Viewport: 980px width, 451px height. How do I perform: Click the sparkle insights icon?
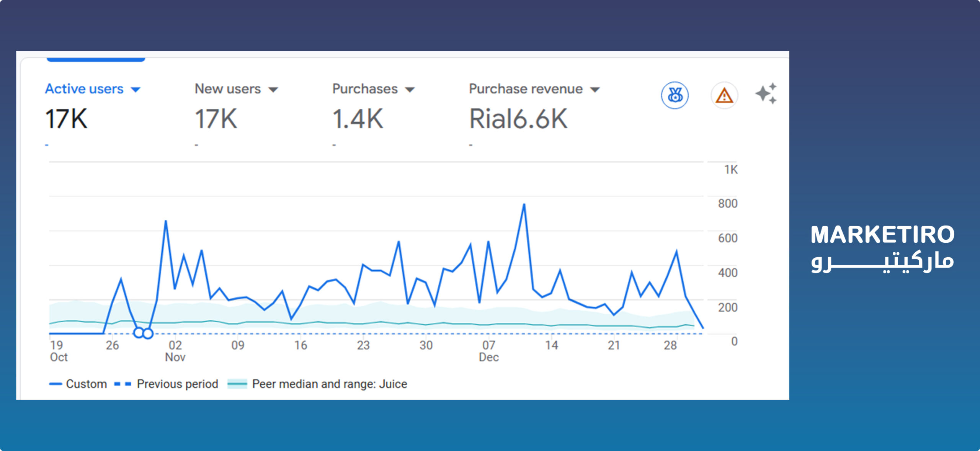766,94
